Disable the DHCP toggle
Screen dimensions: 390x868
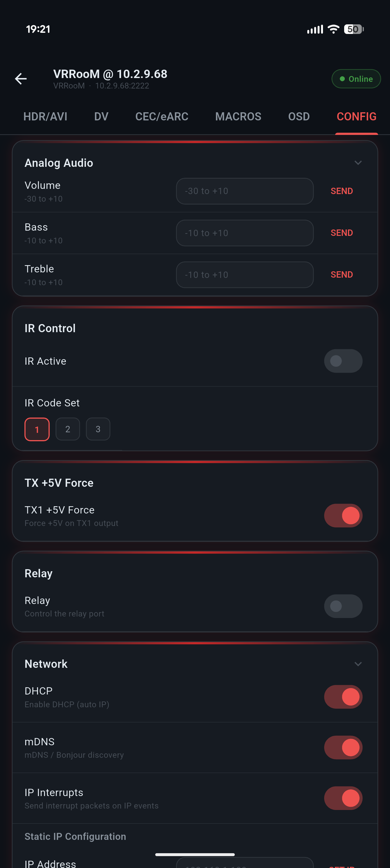(343, 697)
